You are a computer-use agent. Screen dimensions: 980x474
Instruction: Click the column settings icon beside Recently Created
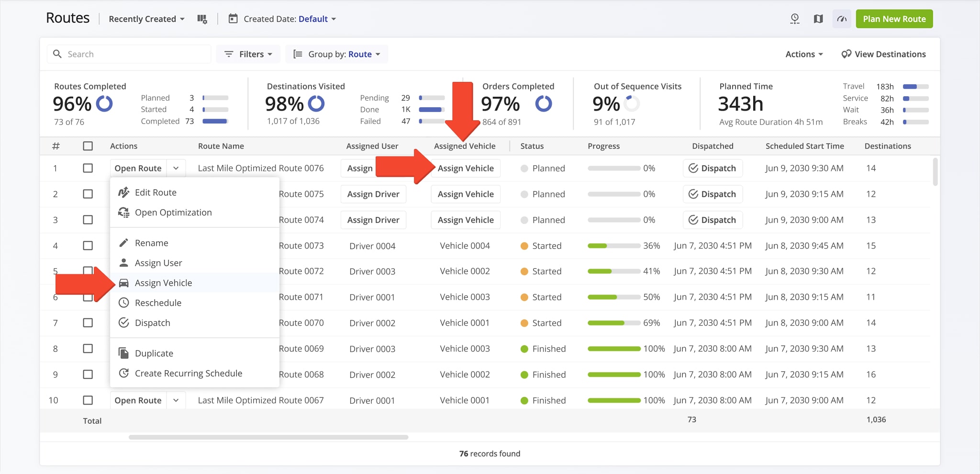[x=202, y=19]
